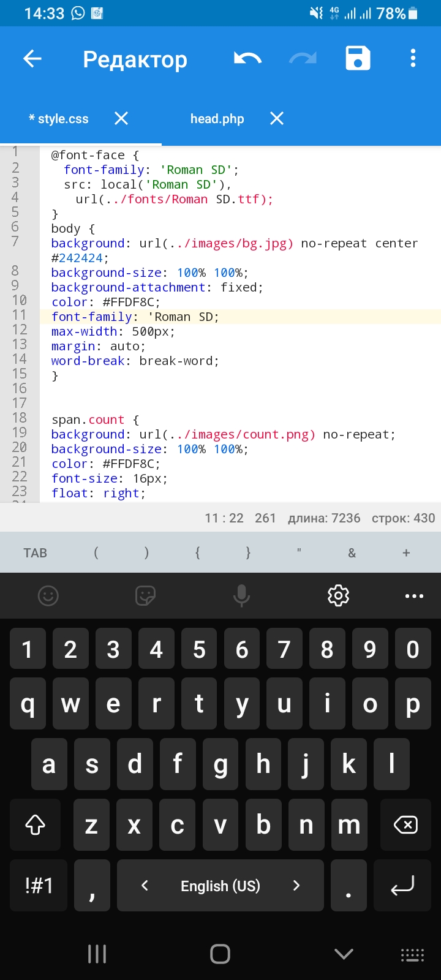Image resolution: width=441 pixels, height=980 pixels.
Task: Insert opening curly brace from shortcut bar
Action: (197, 553)
